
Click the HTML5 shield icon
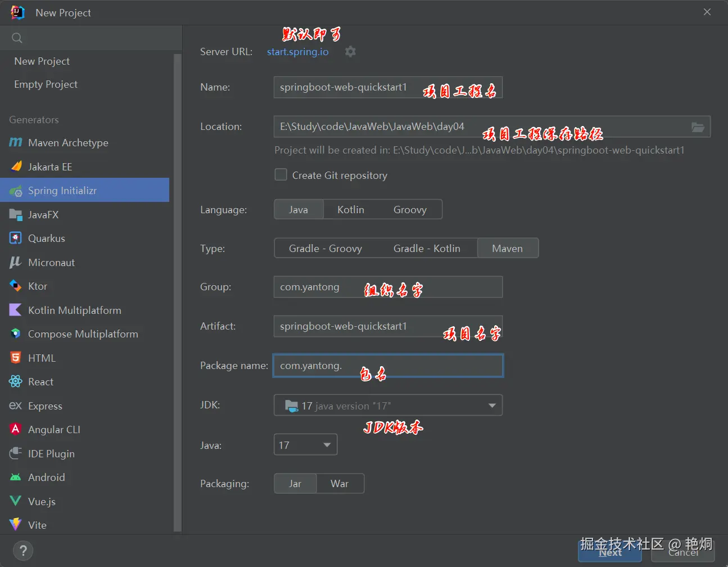point(16,358)
